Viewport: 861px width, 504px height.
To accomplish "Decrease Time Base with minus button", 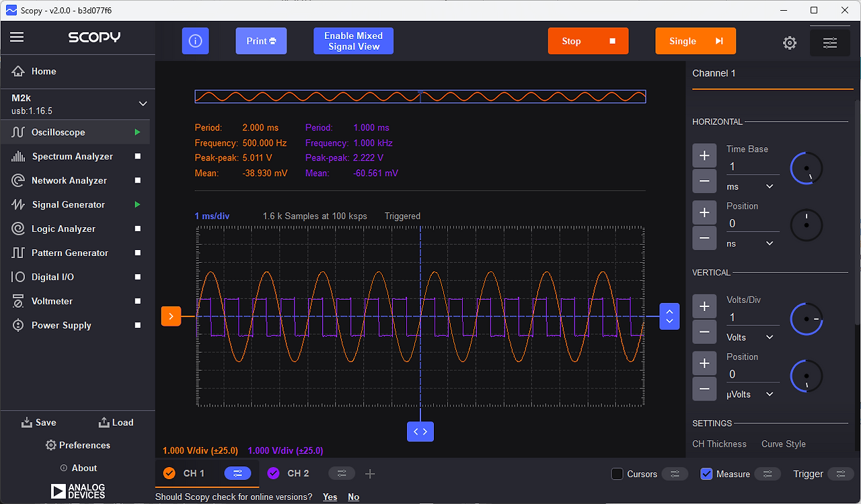I will pyautogui.click(x=704, y=181).
